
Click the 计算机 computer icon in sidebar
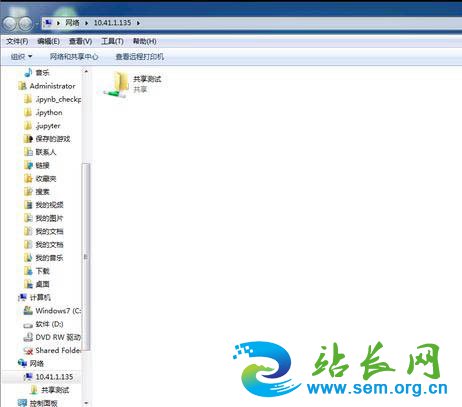click(22, 297)
